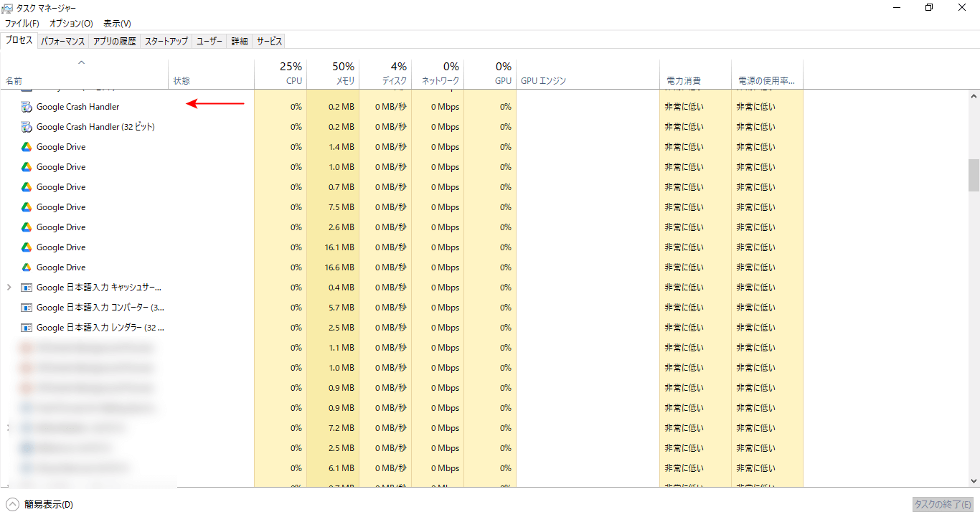Image resolution: width=980 pixels, height=522 pixels.
Task: Select the Google 日本語入力 コンバーター process name
Action: (x=100, y=308)
